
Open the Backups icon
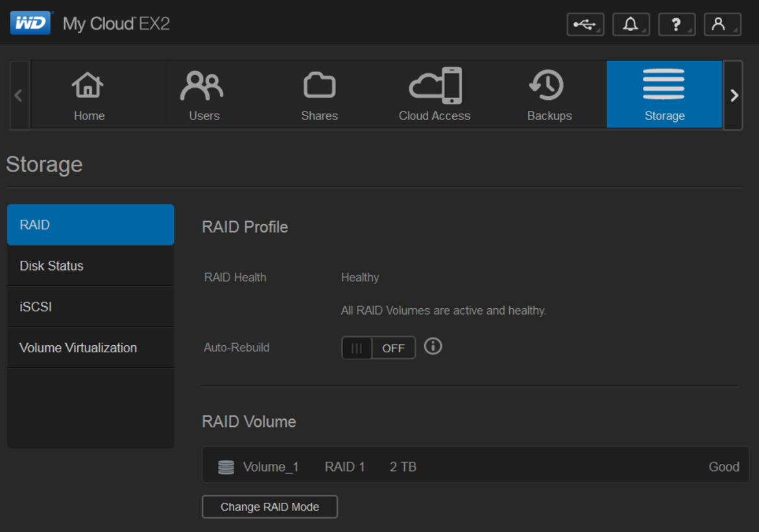[546, 85]
